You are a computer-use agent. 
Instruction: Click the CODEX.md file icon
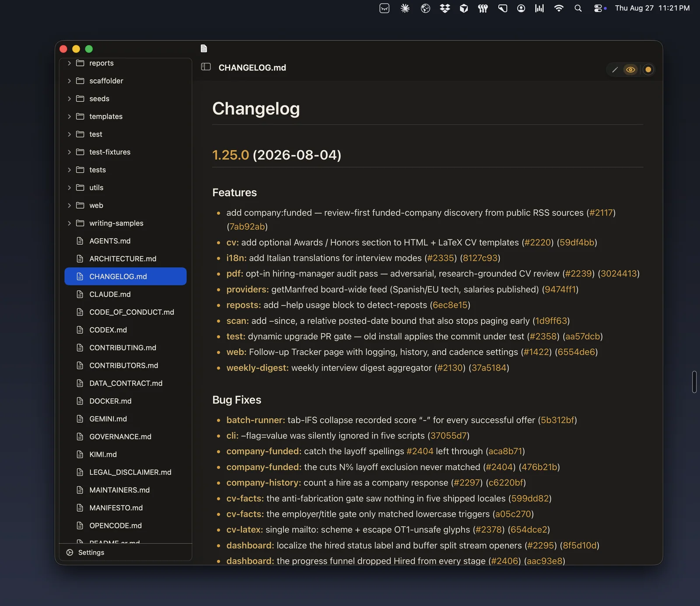pyautogui.click(x=80, y=330)
